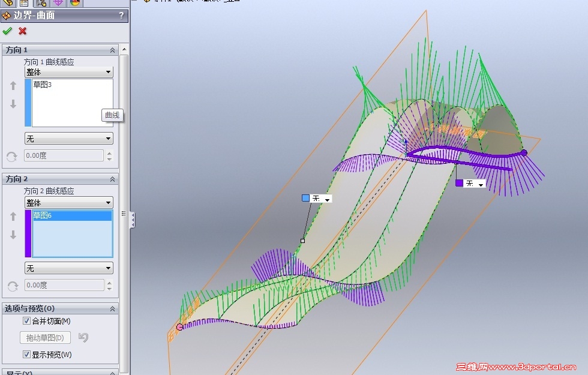
Task: Click the direction 1 angle field 0.00度
Action: pos(64,155)
